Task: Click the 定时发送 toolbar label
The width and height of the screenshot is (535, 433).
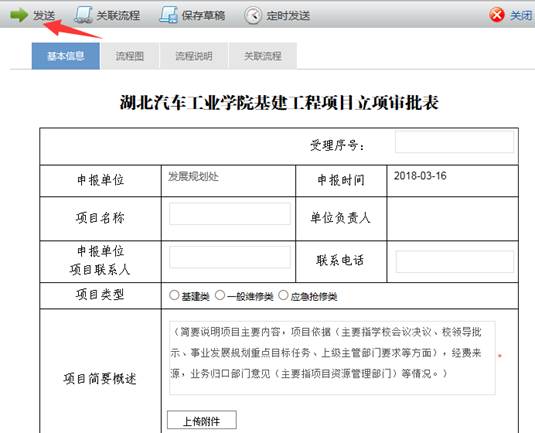Action: (288, 15)
